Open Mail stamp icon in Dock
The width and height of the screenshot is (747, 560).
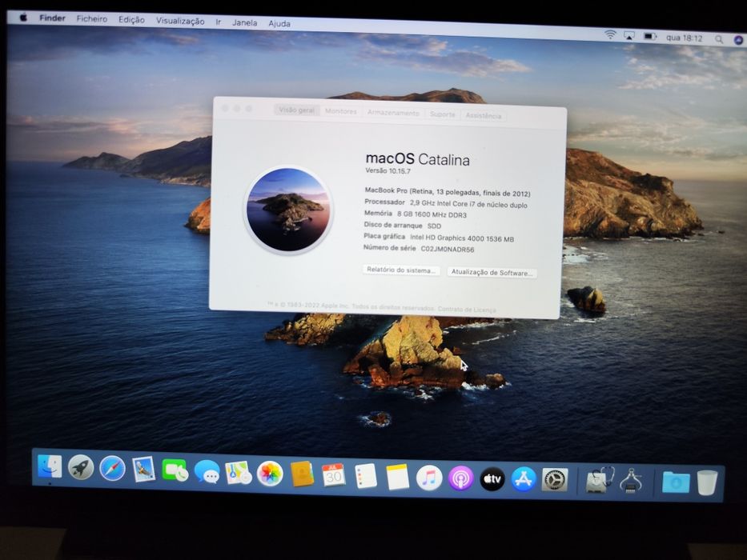144,470
